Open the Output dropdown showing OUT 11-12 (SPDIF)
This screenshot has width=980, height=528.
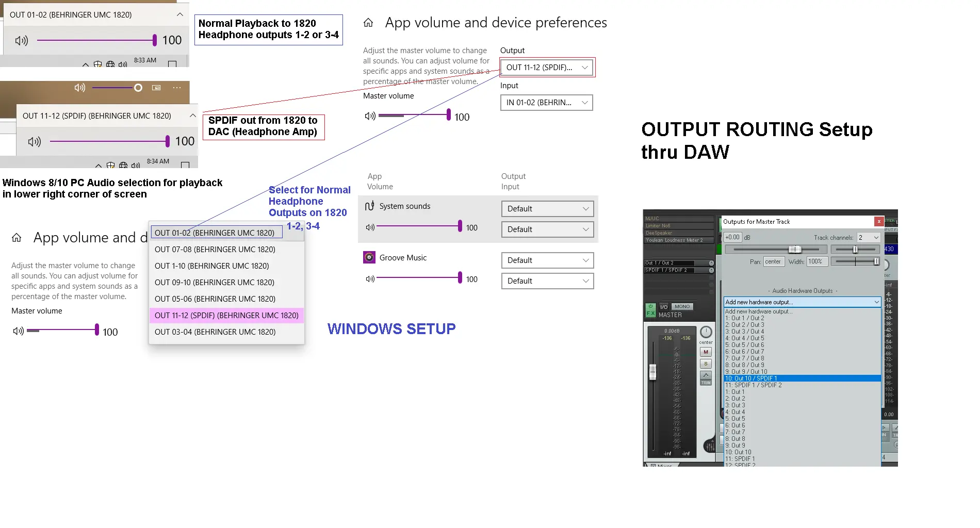pyautogui.click(x=546, y=68)
